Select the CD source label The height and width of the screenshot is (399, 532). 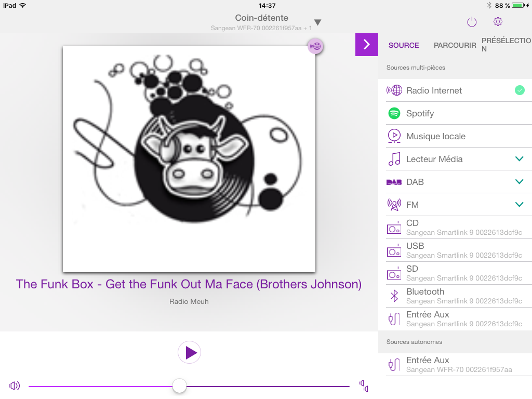click(412, 223)
